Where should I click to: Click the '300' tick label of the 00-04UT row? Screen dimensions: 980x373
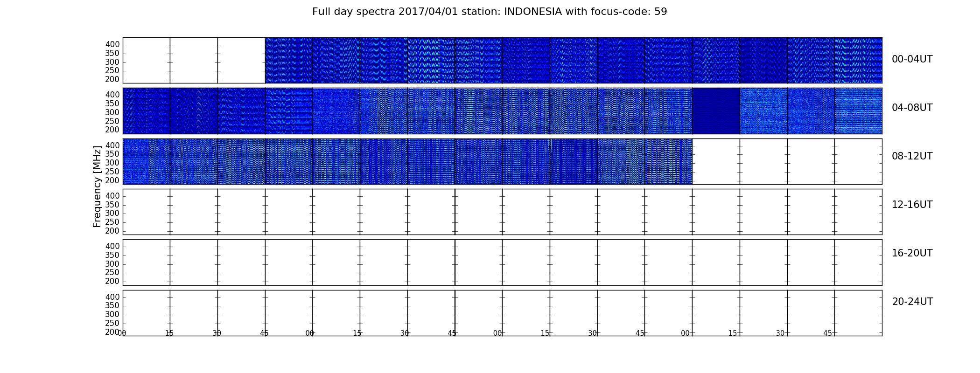(x=112, y=62)
